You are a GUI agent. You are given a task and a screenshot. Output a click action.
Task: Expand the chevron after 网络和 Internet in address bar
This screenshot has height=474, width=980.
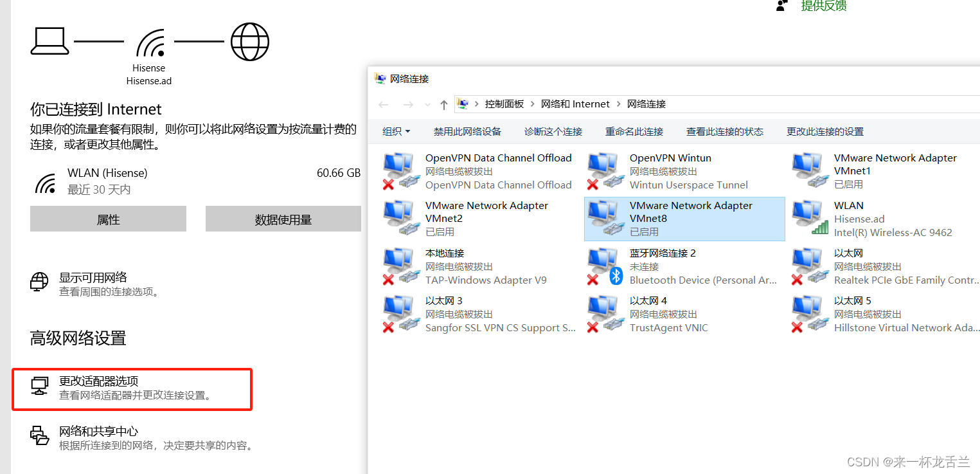tap(619, 104)
